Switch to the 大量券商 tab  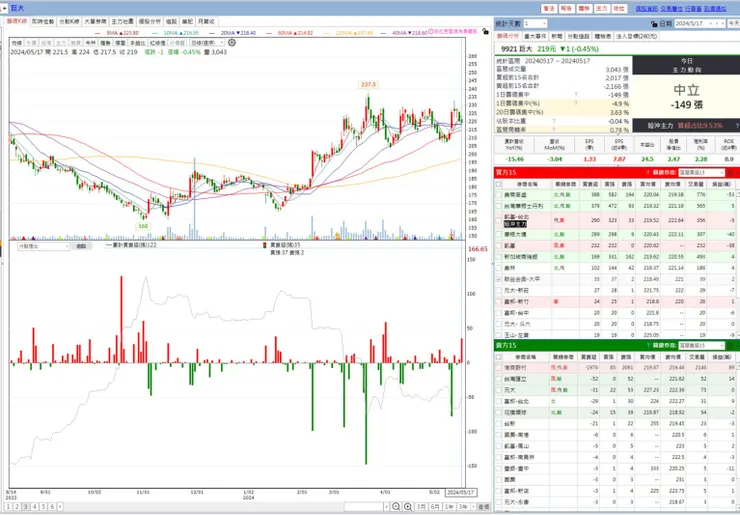click(95, 21)
